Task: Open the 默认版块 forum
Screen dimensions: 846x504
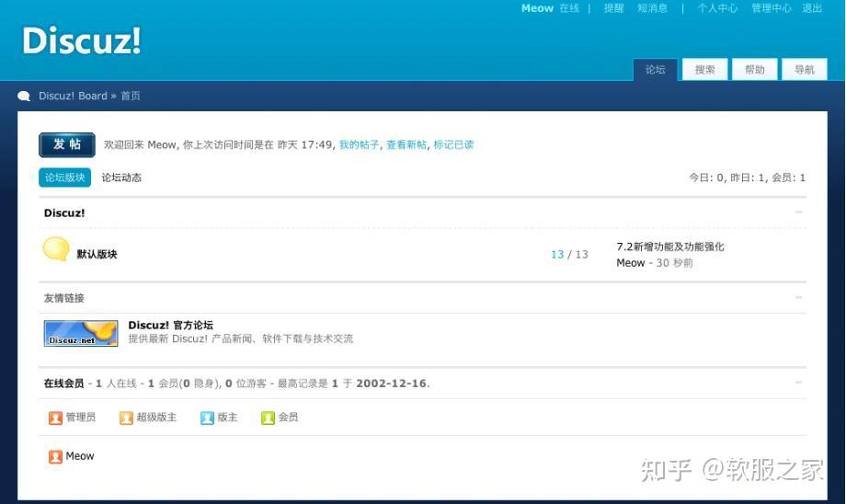Action: pyautogui.click(x=97, y=254)
